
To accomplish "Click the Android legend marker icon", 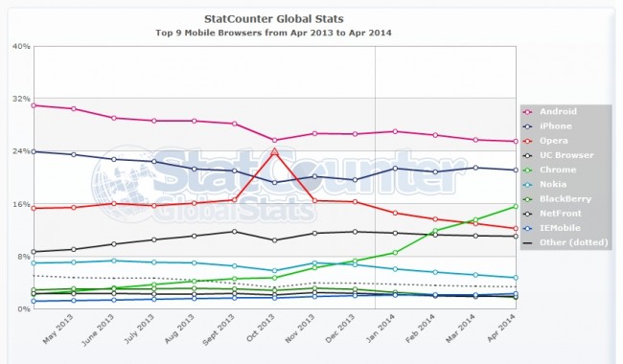I will coord(528,112).
